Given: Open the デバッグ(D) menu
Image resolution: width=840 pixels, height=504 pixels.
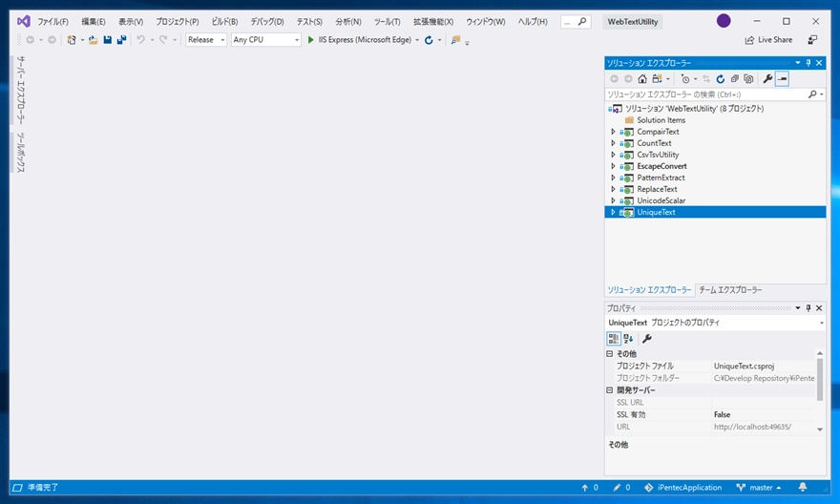Looking at the screenshot, I should (267, 21).
